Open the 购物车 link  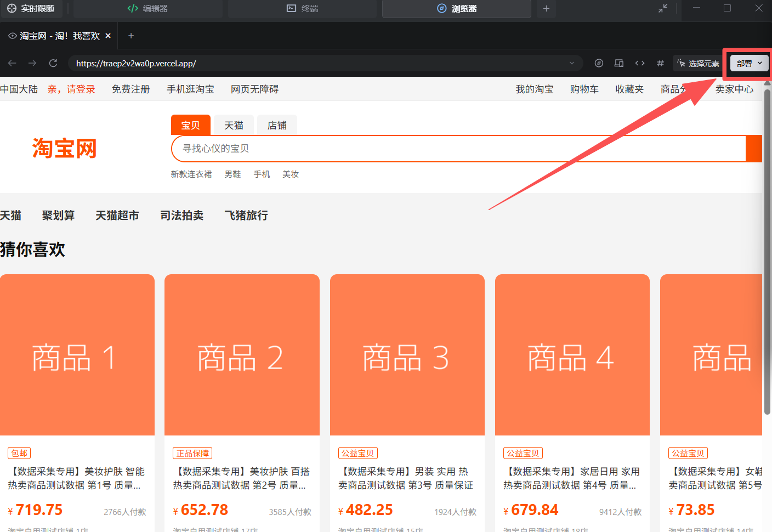pyautogui.click(x=584, y=89)
